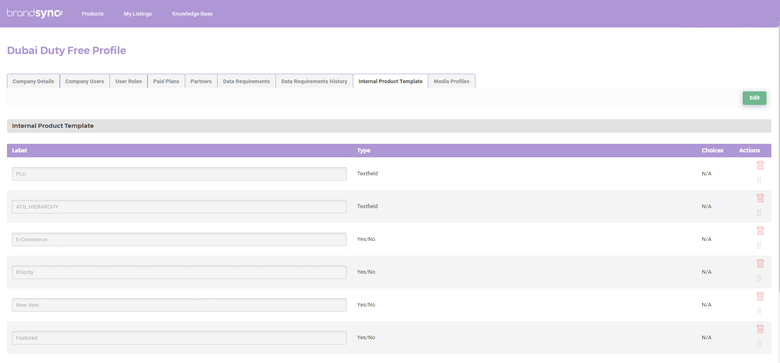Click the drag handle for ATG_HIERARCHY row
This screenshot has height=363, width=780.
point(759,213)
